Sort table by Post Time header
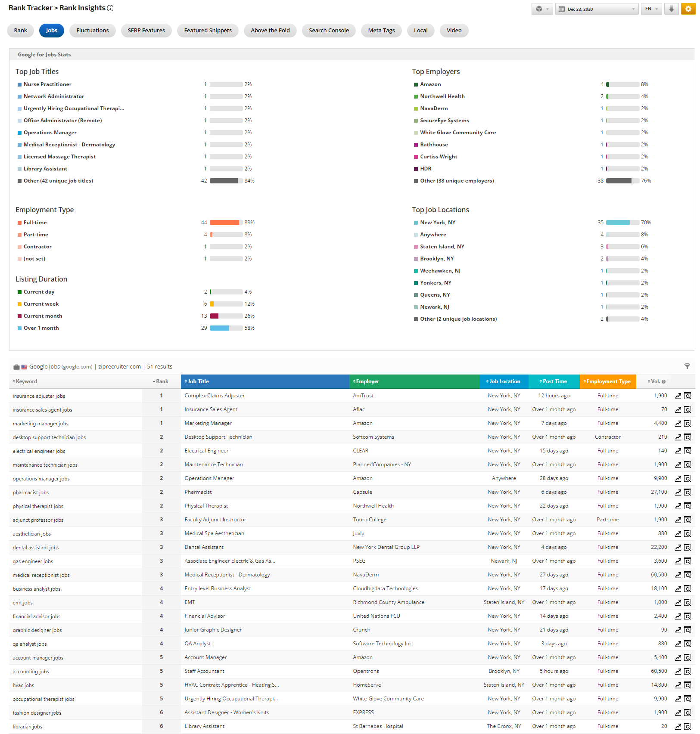Viewport: 700px width, 734px height. coord(554,381)
